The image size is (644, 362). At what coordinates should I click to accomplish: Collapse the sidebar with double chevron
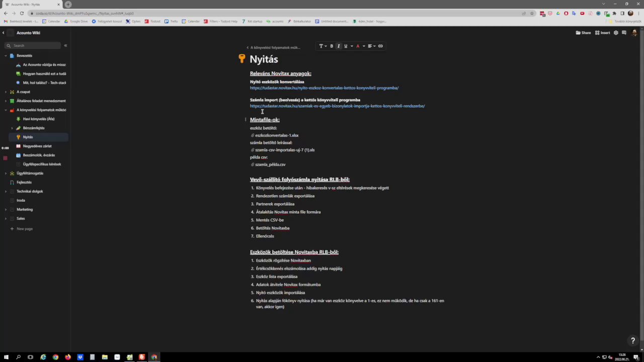point(65,45)
